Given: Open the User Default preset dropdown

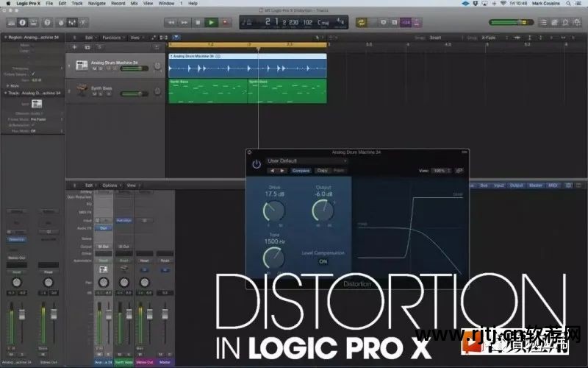Looking at the screenshot, I should pos(306,160).
